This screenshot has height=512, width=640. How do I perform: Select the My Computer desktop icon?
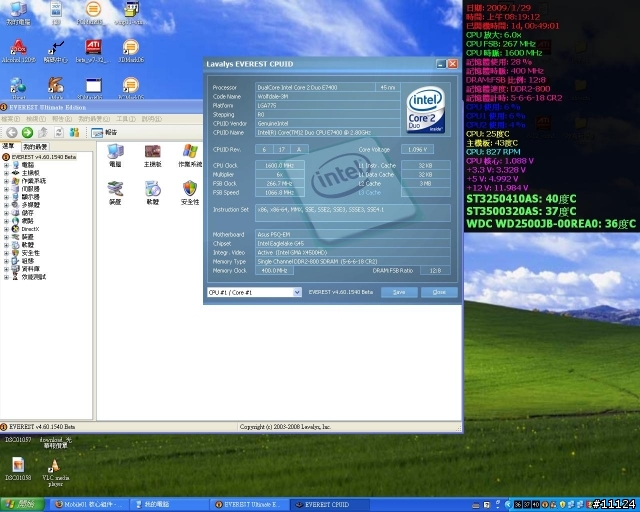[18, 13]
